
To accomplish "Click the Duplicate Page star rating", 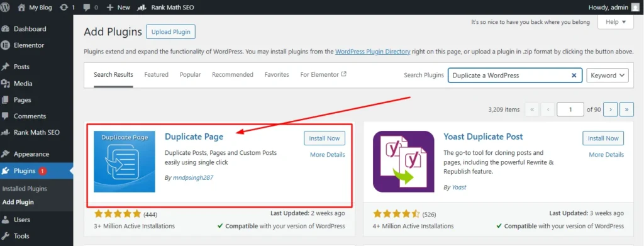I will (x=118, y=214).
